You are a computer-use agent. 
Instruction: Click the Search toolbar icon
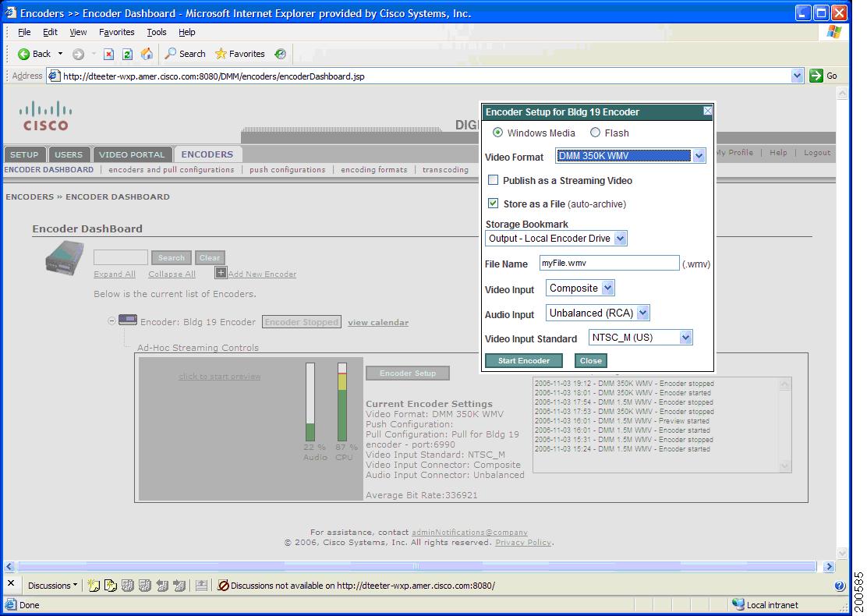(x=172, y=53)
